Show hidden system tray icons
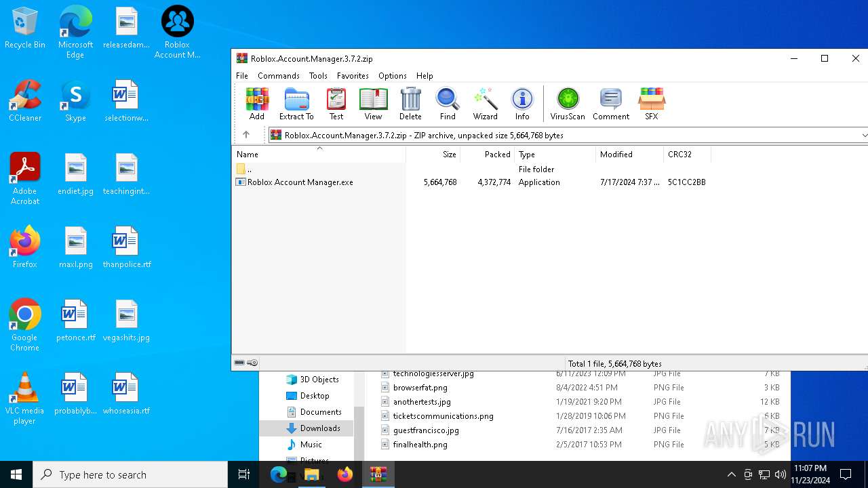The image size is (868, 488). pos(731,474)
